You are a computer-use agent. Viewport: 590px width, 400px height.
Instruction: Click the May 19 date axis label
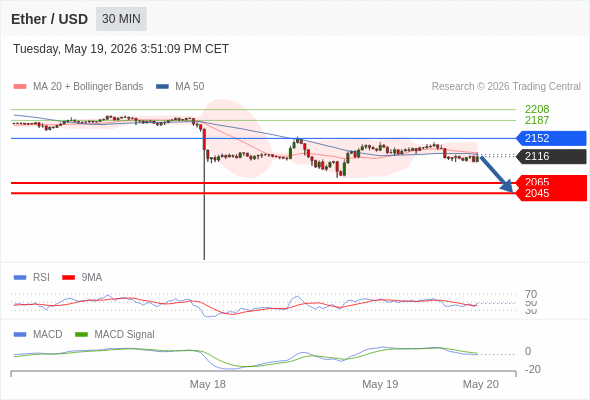pyautogui.click(x=380, y=384)
